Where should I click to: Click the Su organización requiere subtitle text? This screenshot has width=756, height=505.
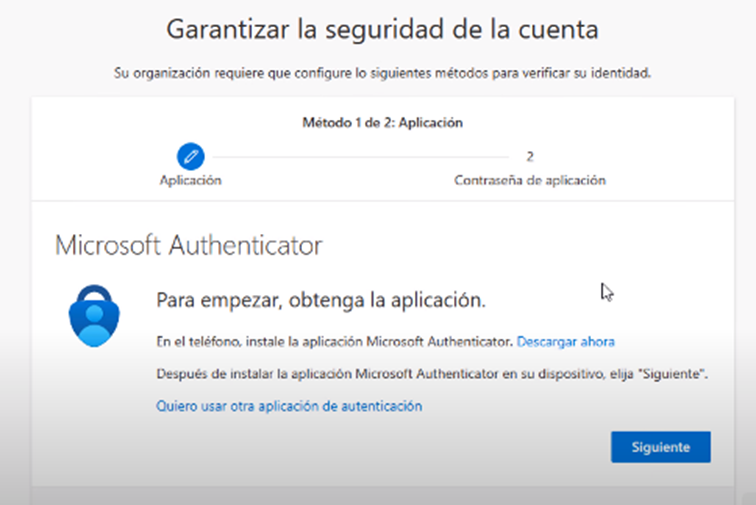tap(382, 73)
